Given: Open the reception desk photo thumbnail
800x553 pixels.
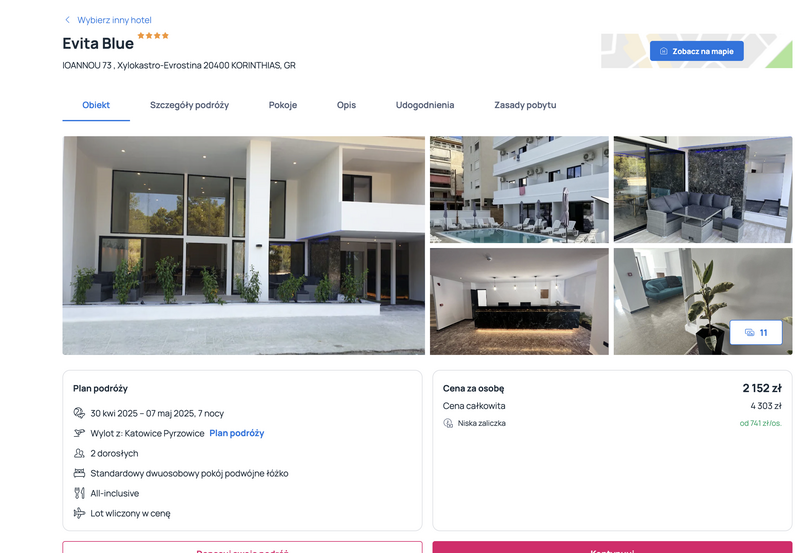Looking at the screenshot, I should [x=519, y=301].
